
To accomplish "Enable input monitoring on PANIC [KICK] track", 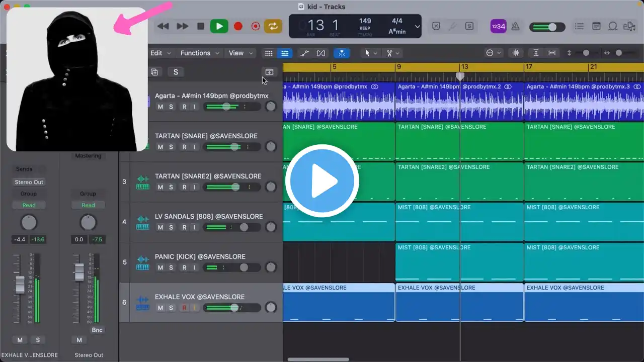I will coord(194,267).
